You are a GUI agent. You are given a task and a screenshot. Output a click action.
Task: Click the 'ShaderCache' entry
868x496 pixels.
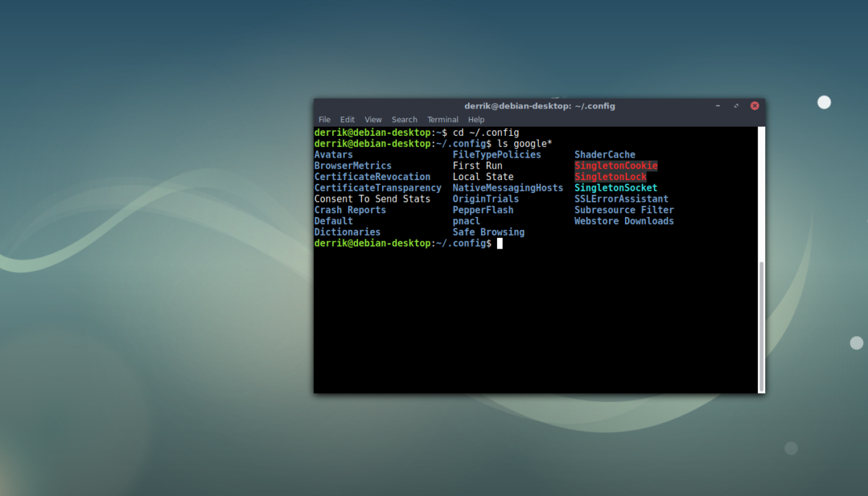click(605, 155)
